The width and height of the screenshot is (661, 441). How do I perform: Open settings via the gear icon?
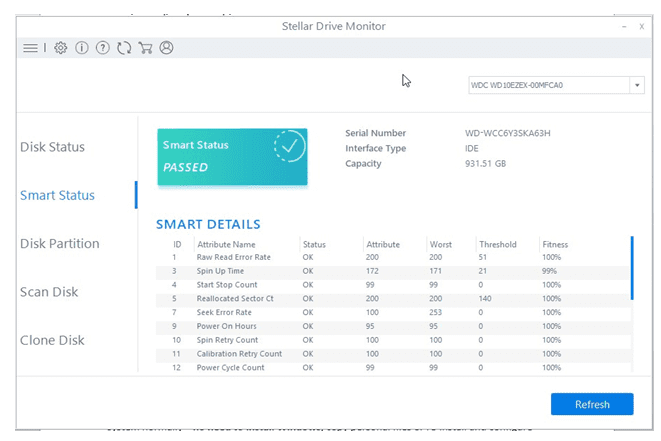coord(61,48)
